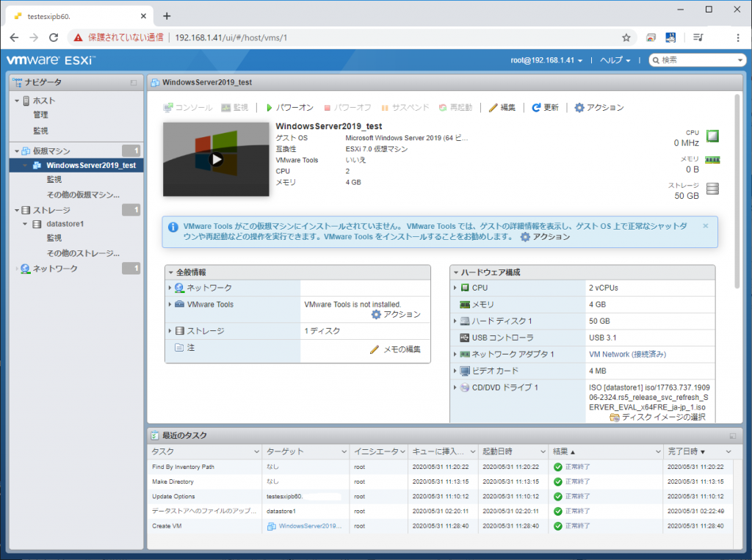Screen dimensions: 752x560
Task: Open Actions under VMware Tools not installed
Action: coord(396,315)
